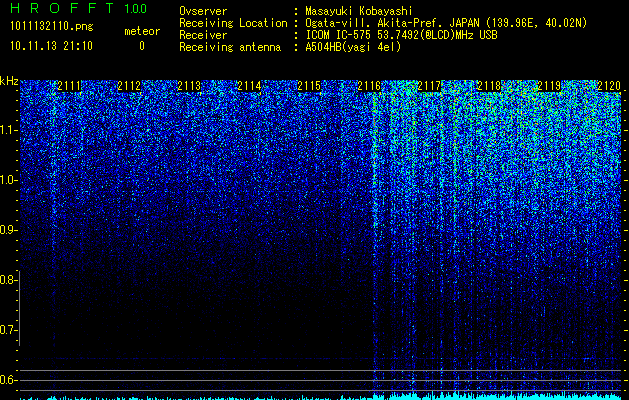Click the kHz axis unit label

pos(9,81)
